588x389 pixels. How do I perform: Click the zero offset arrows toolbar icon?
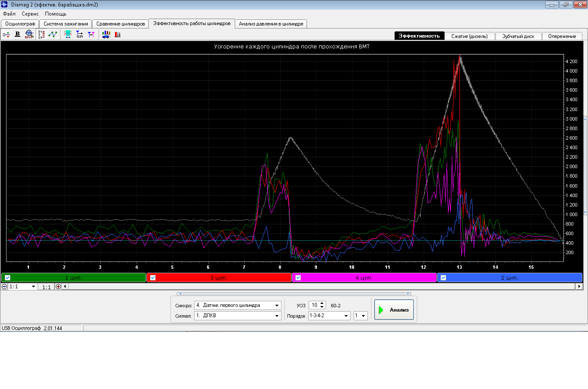point(6,35)
